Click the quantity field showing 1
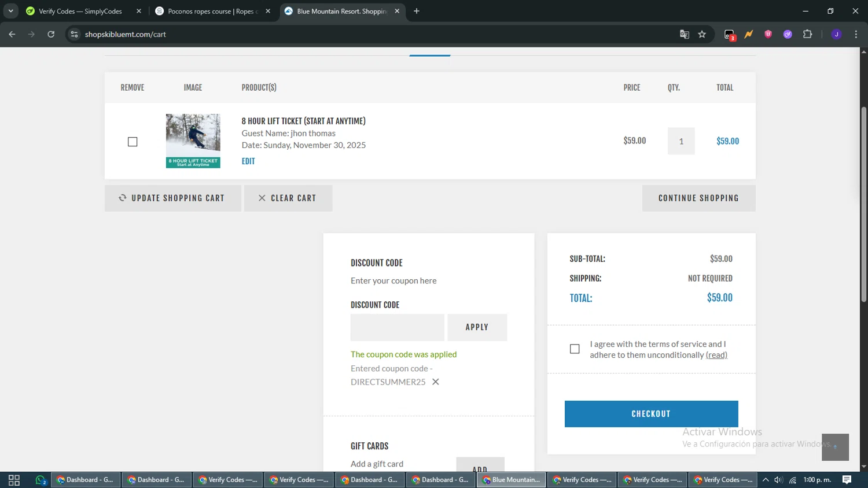 pyautogui.click(x=681, y=141)
